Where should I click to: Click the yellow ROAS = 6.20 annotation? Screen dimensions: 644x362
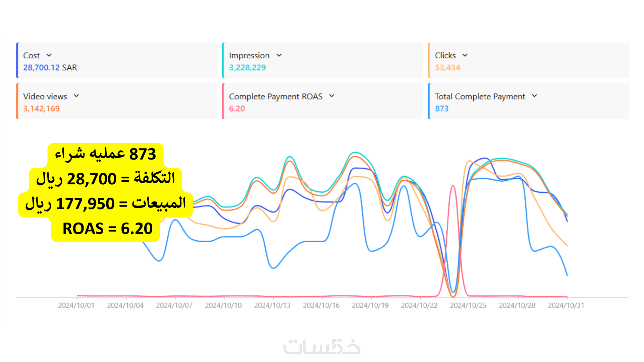pos(107,229)
